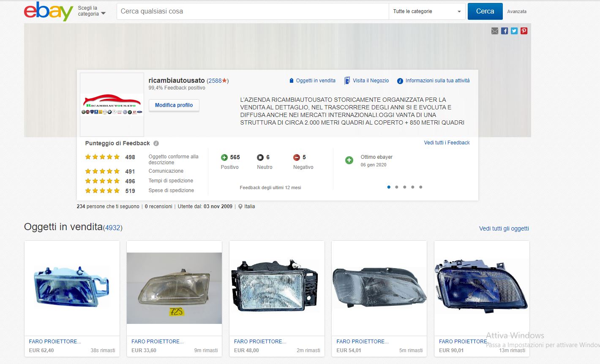This screenshot has height=364, width=600.
Task: Click the red feedback star beside 2588
Action: (224, 80)
